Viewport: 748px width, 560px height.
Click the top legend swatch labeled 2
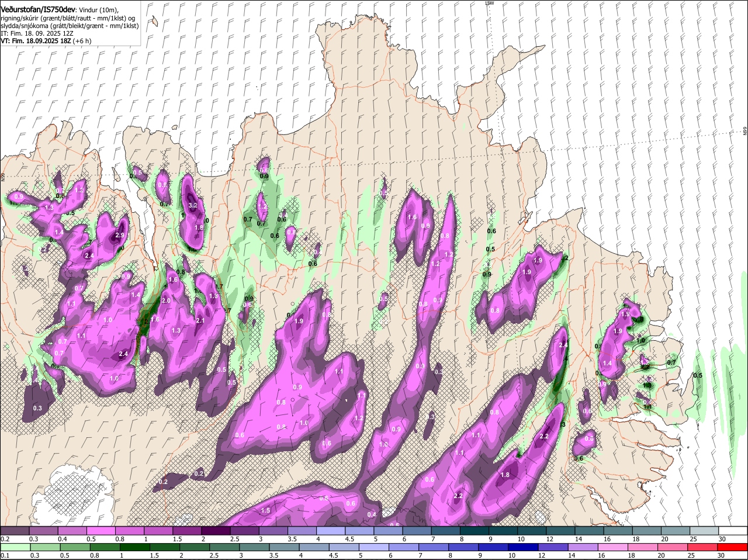pos(216,531)
